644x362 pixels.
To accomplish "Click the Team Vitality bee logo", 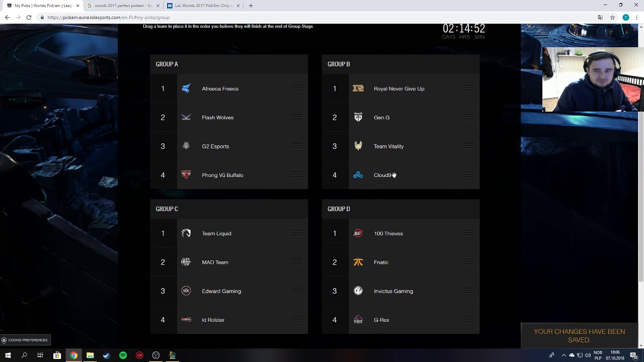I will click(358, 146).
